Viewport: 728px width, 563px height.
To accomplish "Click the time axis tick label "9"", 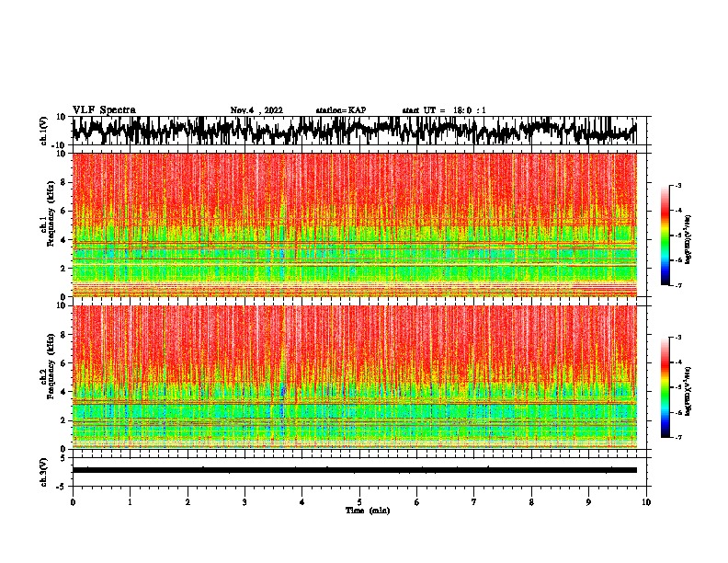I will click(588, 502).
